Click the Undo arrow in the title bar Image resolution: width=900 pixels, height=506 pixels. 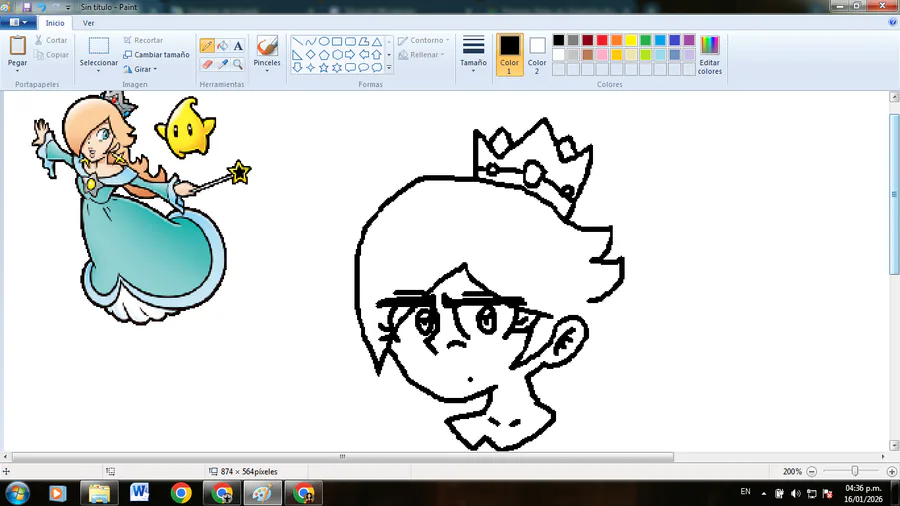[42, 7]
